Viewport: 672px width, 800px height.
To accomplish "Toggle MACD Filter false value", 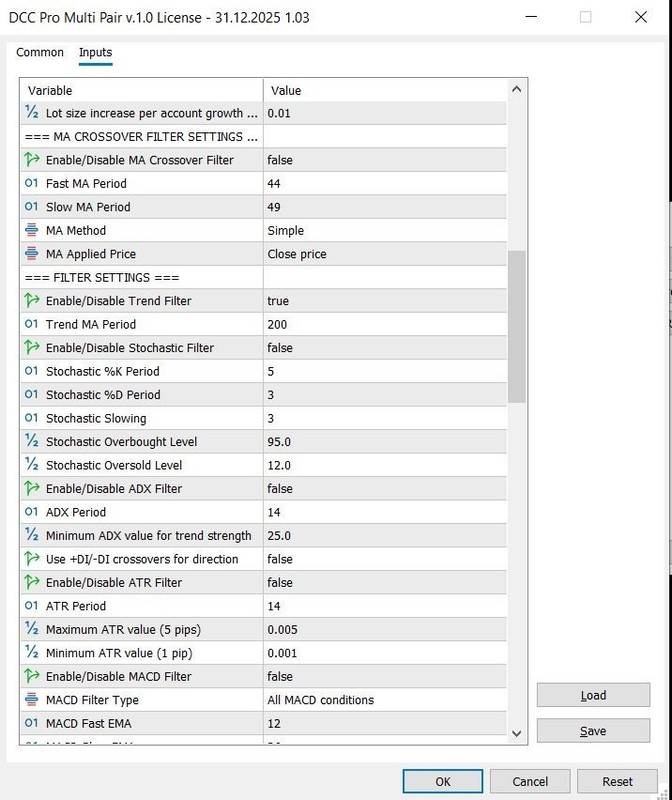I will coord(385,676).
